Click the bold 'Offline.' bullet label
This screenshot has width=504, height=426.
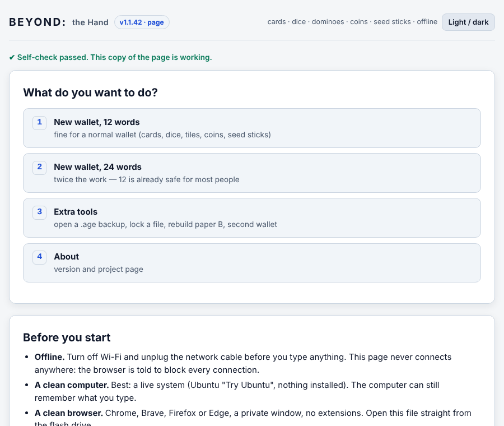pos(49,357)
